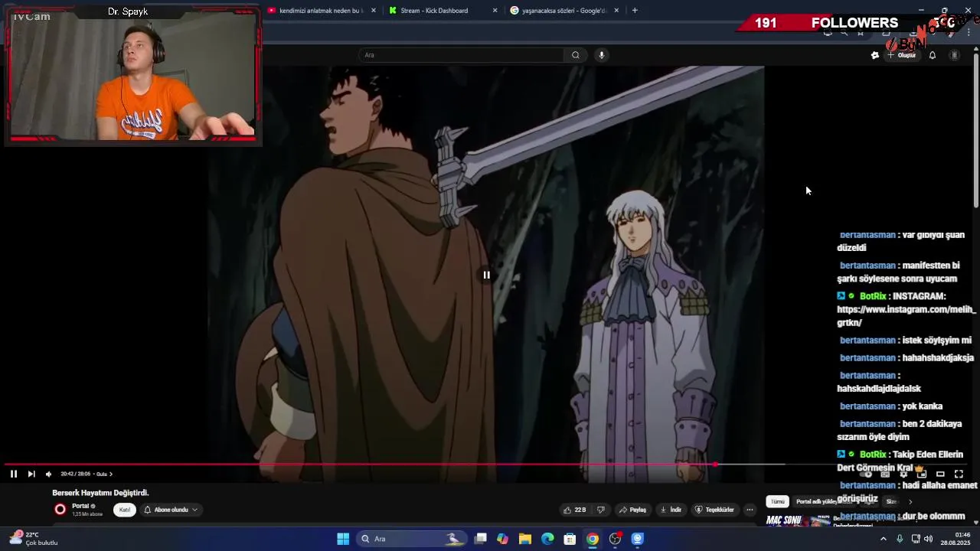Viewport: 980px width, 551px height.
Task: Mute the video volume speaker icon
Action: click(49, 474)
